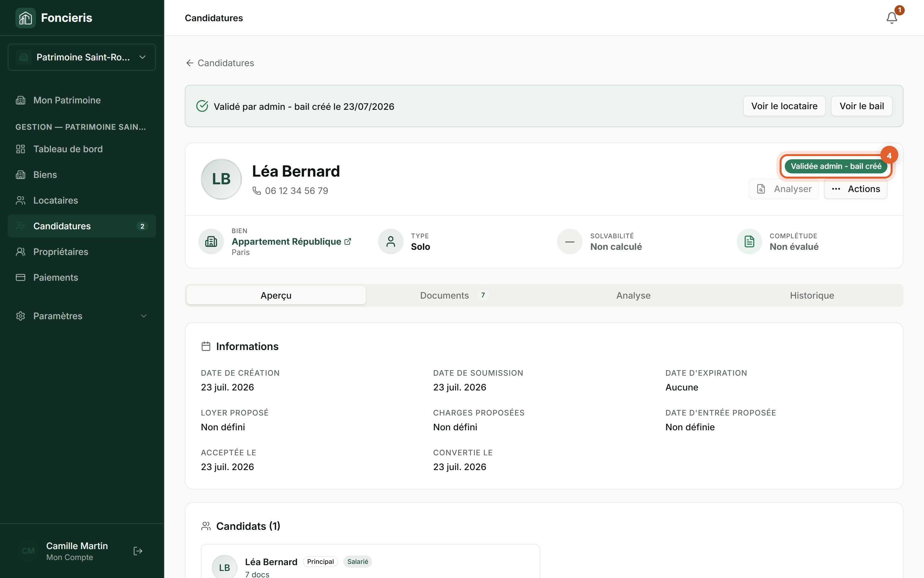Go to Tableau de bord
Viewport: 924px width, 578px height.
pos(82,149)
